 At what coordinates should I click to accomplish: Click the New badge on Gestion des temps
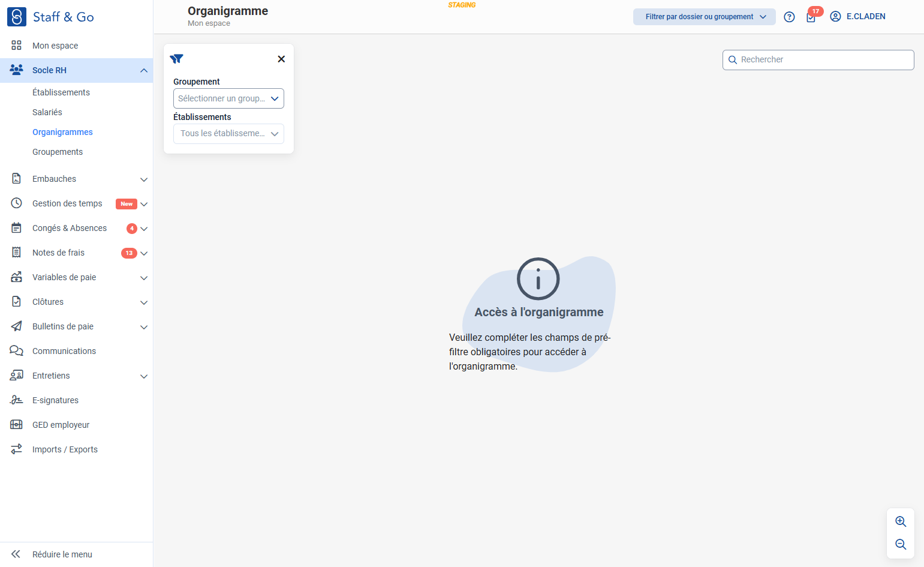(x=127, y=204)
